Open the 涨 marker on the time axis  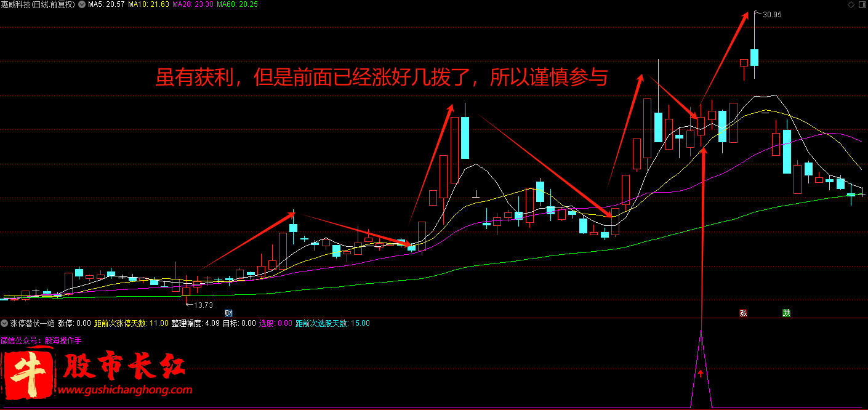pos(743,313)
